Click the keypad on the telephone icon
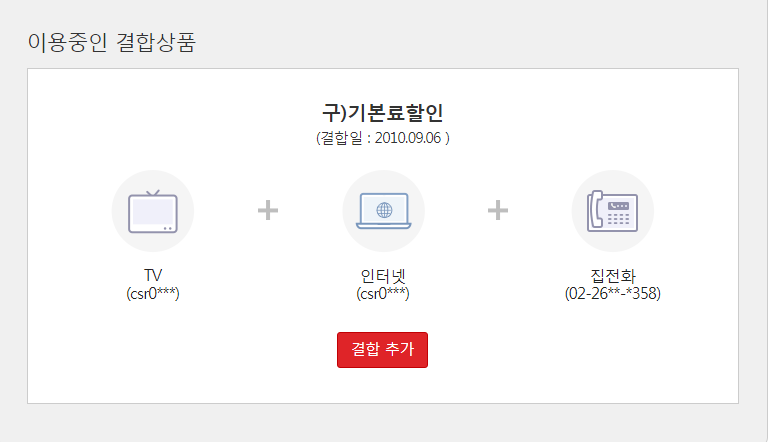768x442 pixels. coord(618,217)
